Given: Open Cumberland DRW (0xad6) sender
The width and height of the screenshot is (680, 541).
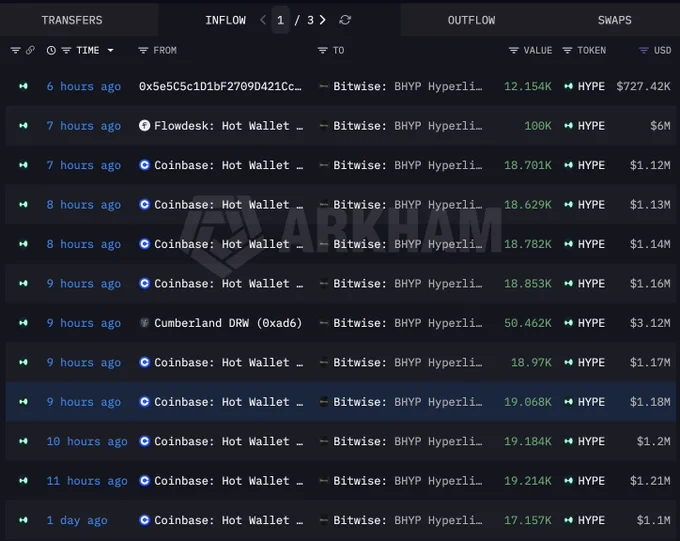Looking at the screenshot, I should tap(228, 323).
